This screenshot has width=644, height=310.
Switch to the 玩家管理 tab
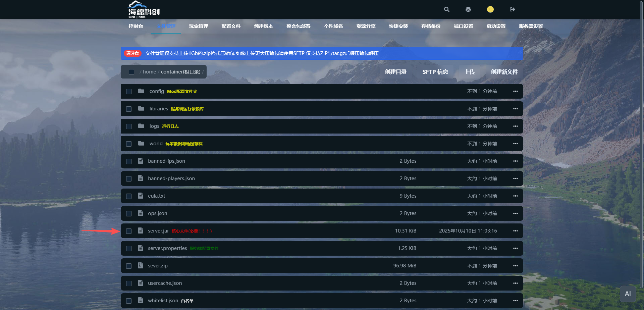[199, 26]
